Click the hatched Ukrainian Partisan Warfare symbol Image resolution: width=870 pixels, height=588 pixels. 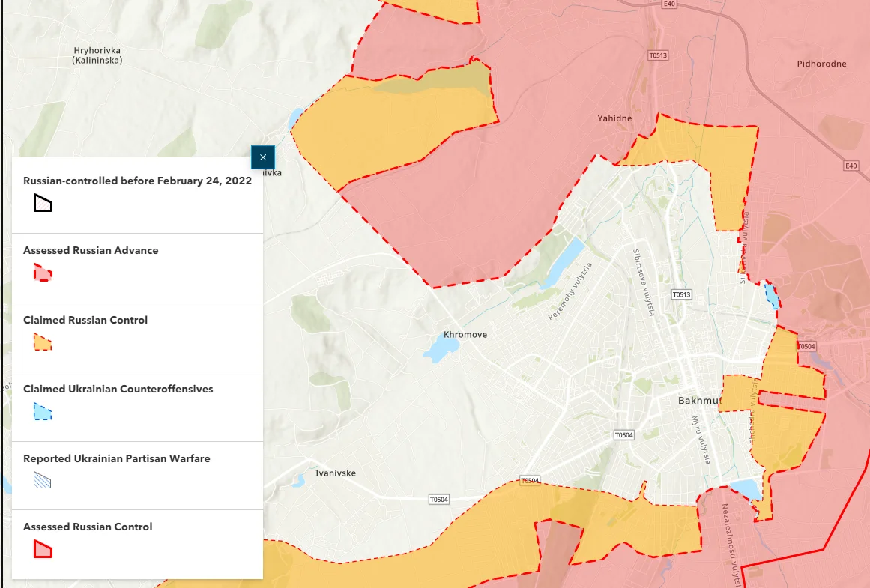coord(43,481)
